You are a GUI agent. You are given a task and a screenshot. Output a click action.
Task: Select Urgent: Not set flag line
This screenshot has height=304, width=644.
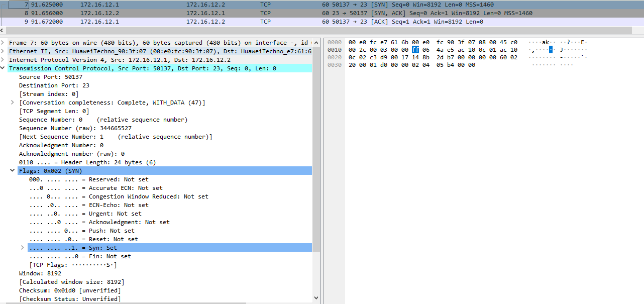click(85, 214)
